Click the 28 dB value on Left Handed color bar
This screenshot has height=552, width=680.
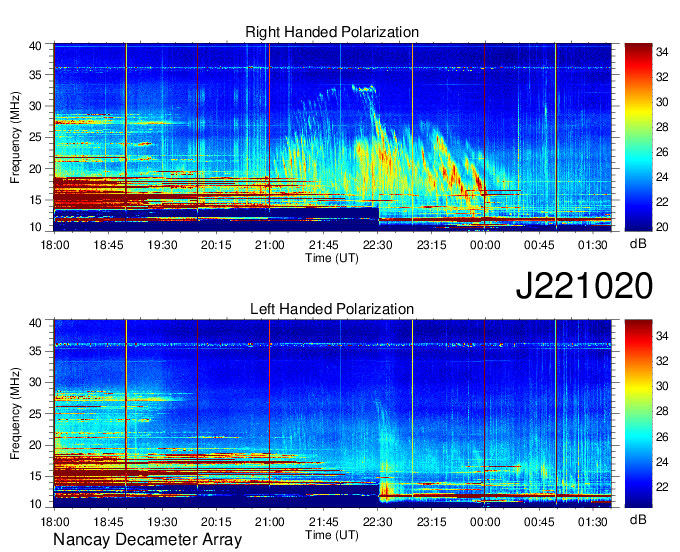(662, 412)
